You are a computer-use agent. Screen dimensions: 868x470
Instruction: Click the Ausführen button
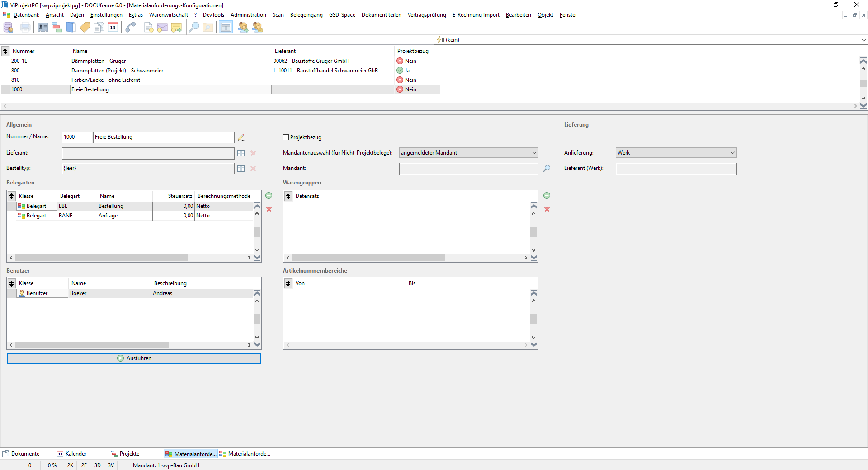[x=134, y=358]
